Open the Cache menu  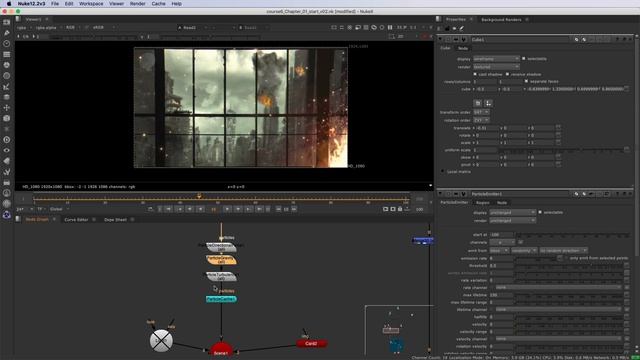[158, 4]
